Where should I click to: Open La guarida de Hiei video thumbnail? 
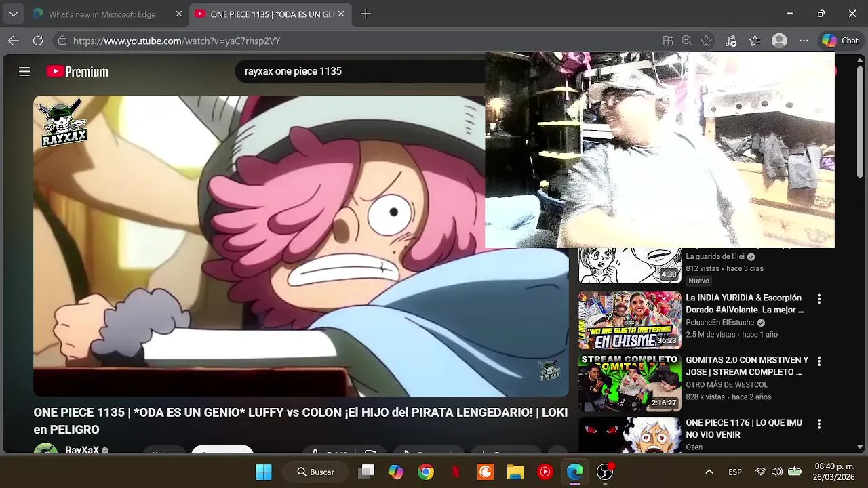pos(629,265)
